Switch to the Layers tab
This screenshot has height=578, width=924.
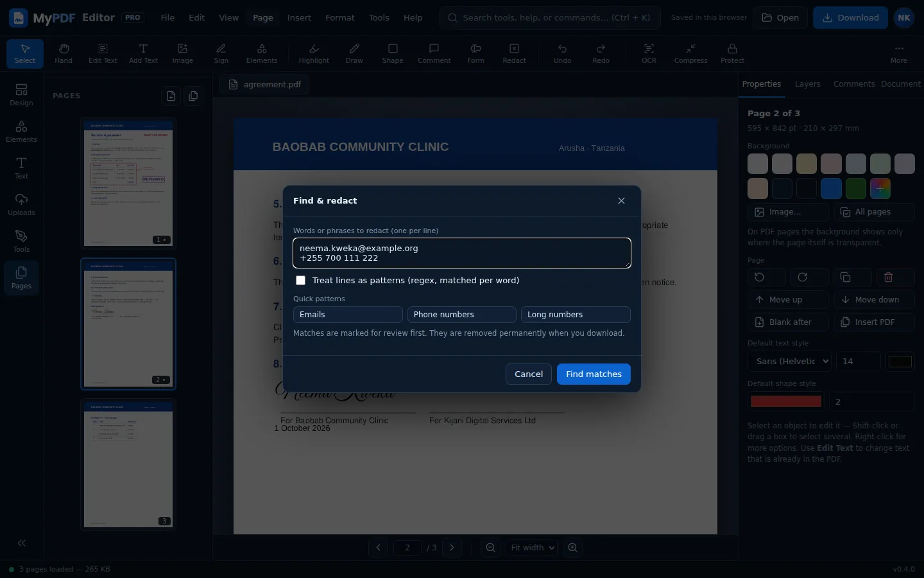pos(807,84)
